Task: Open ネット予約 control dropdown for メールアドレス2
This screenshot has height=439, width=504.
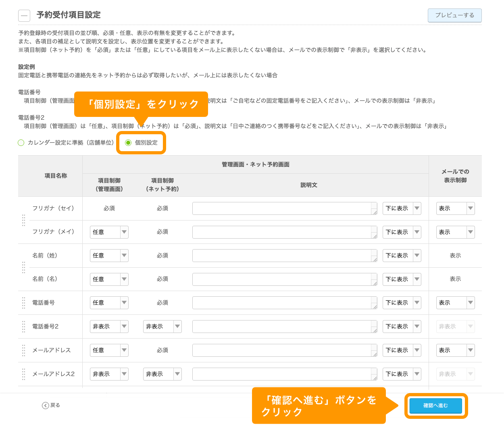Action: [162, 374]
